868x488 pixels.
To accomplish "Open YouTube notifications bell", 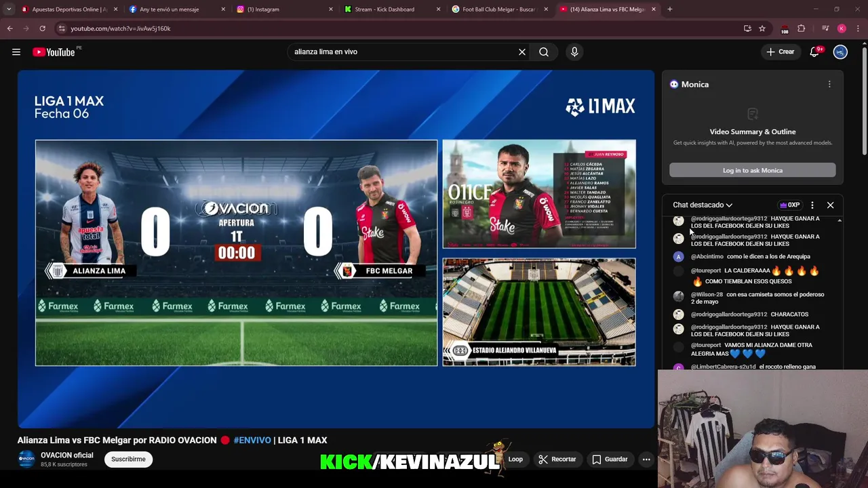I will 814,52.
